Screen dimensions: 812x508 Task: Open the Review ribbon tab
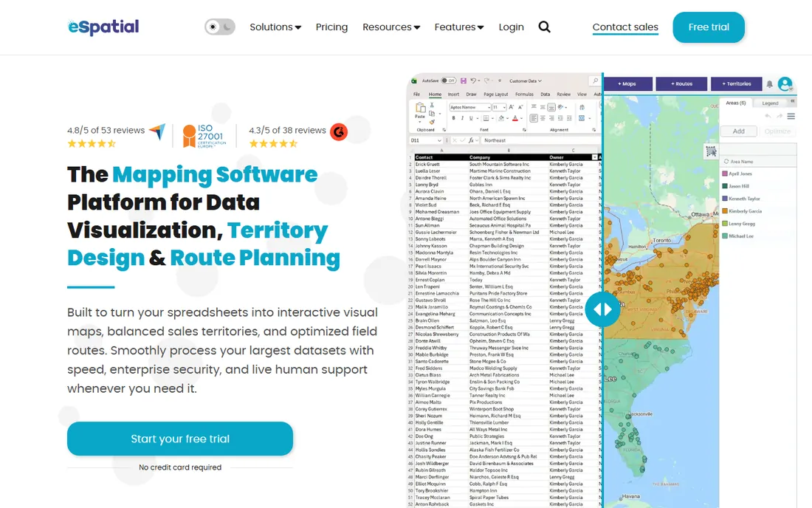coord(564,95)
